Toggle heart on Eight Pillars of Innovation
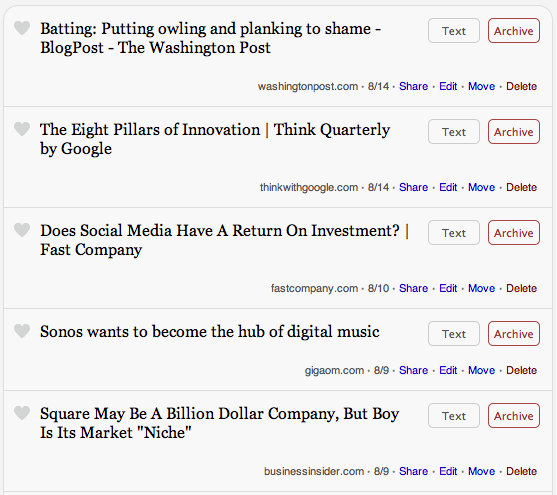Screen dimensions: 557x495 coord(22,129)
